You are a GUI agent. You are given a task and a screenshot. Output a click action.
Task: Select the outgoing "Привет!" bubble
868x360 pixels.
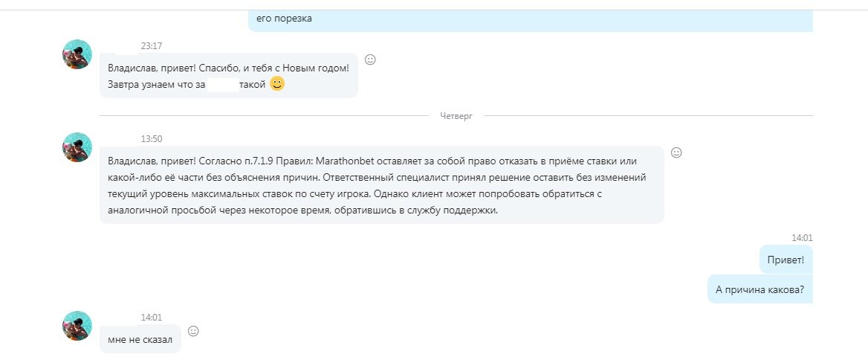tap(786, 260)
